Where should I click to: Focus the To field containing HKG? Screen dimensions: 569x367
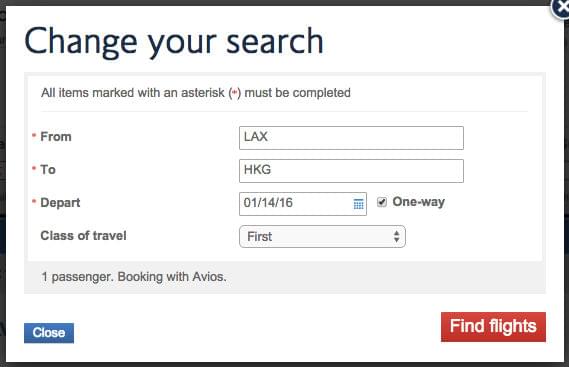pyautogui.click(x=351, y=171)
